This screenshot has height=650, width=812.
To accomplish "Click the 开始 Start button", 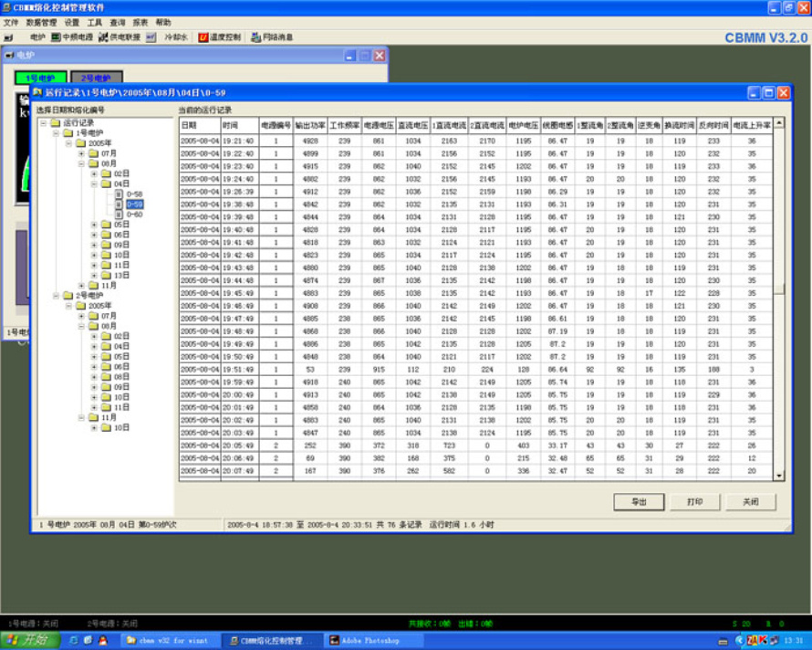I will [x=30, y=641].
